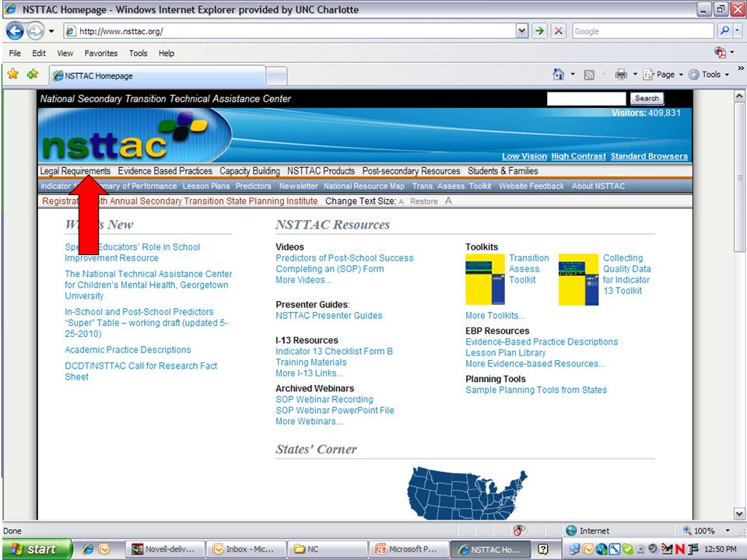
Task: Click Legal Requirements navigation item
Action: tap(75, 171)
